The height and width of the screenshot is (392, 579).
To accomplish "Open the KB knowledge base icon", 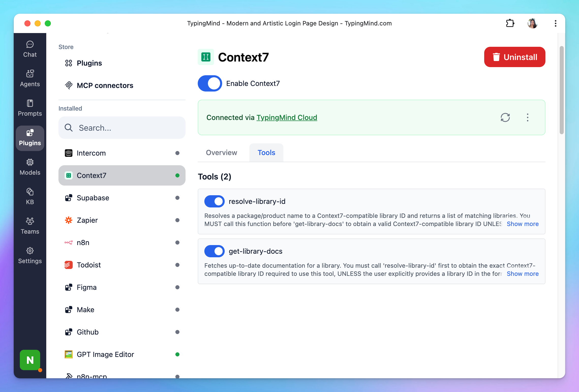I will coord(30,197).
